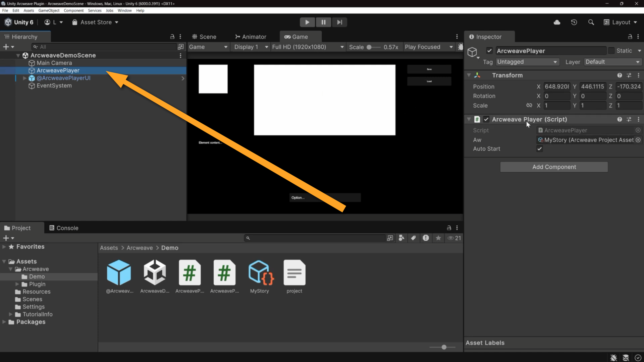Switch to the Animator tab
644x362 pixels.
pos(251,37)
